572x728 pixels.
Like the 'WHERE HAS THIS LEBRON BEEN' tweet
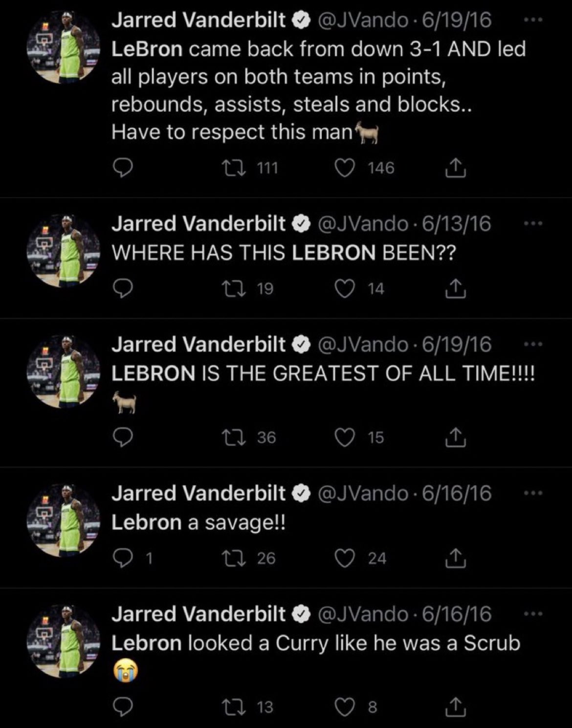[345, 289]
